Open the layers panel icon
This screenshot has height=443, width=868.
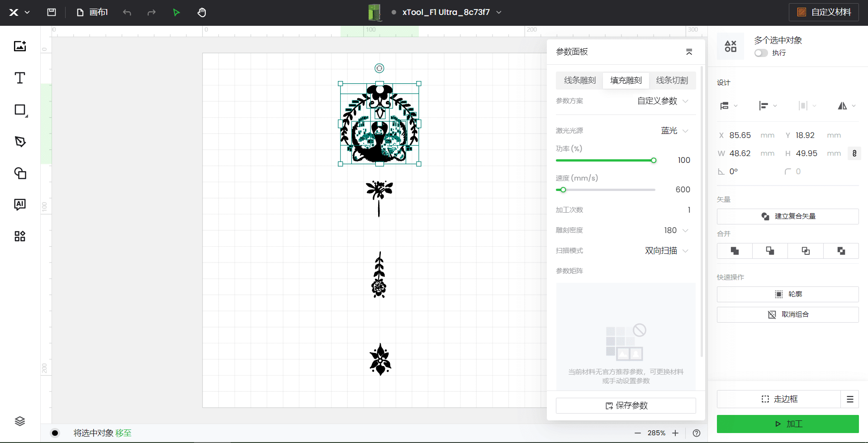pos(20,421)
